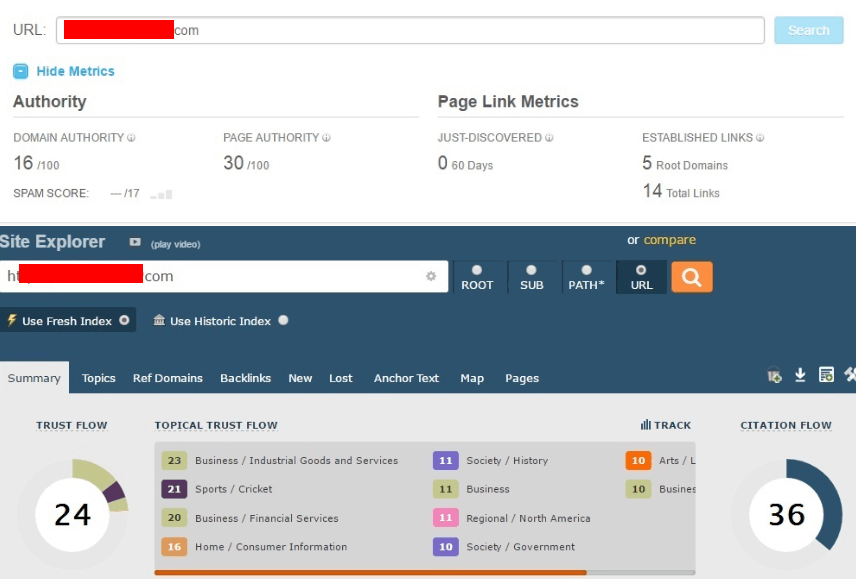Click the tools wrench icon
Image resolution: width=856 pixels, height=579 pixels.
[x=850, y=375]
